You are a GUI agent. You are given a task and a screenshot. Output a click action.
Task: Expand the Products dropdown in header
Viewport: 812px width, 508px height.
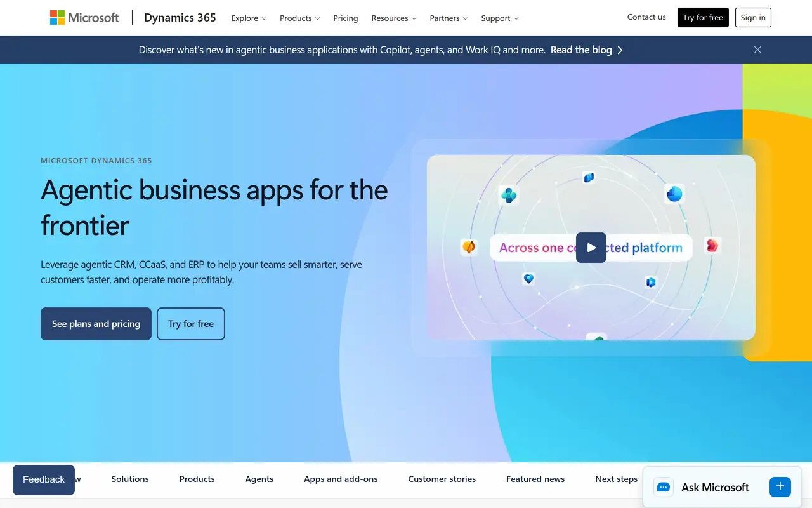(x=299, y=18)
